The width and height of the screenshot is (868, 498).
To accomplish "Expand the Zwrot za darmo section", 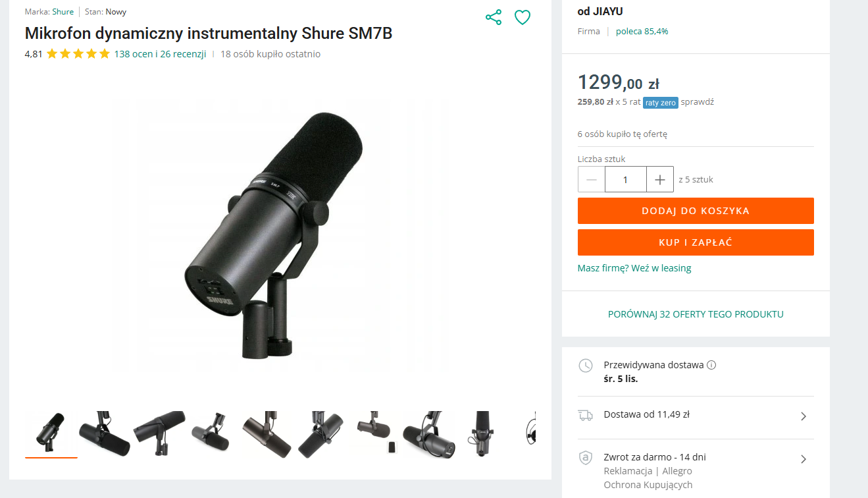I will coord(803,459).
